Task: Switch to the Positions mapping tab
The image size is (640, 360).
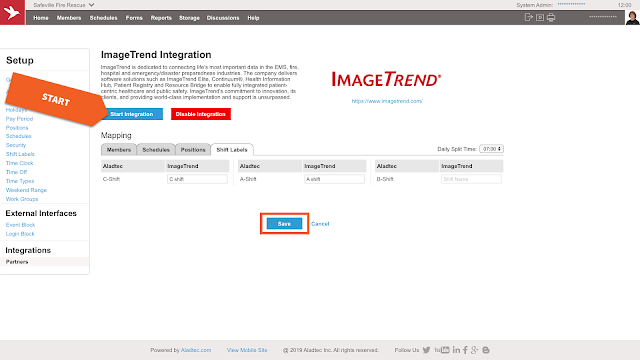Action: click(x=193, y=150)
